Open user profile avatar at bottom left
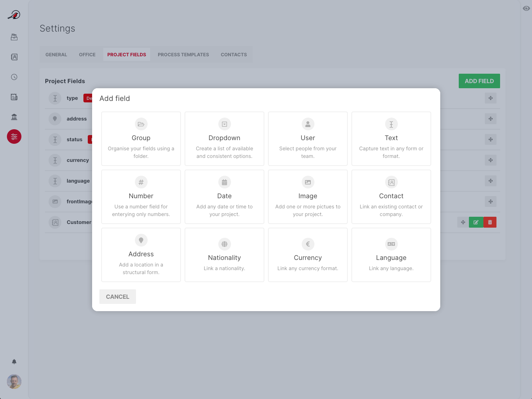 click(x=14, y=382)
